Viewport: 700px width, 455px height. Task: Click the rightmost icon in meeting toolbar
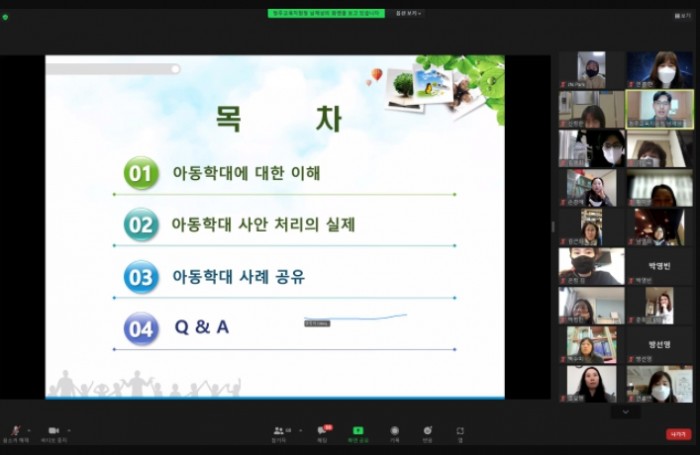point(460,431)
